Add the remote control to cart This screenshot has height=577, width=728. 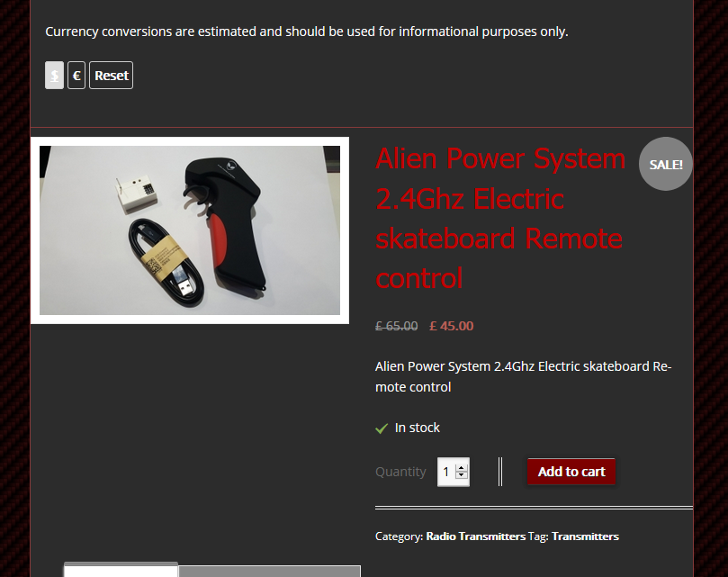[571, 472]
